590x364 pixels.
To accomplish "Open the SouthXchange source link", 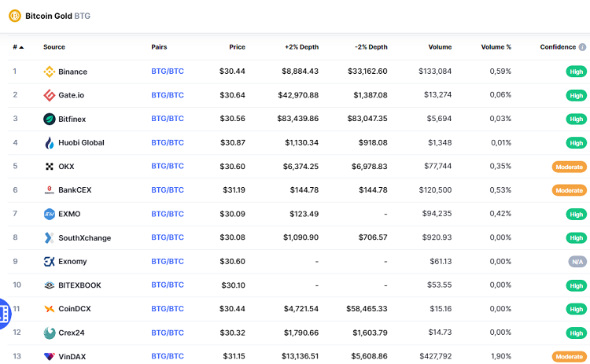I will click(84, 237).
